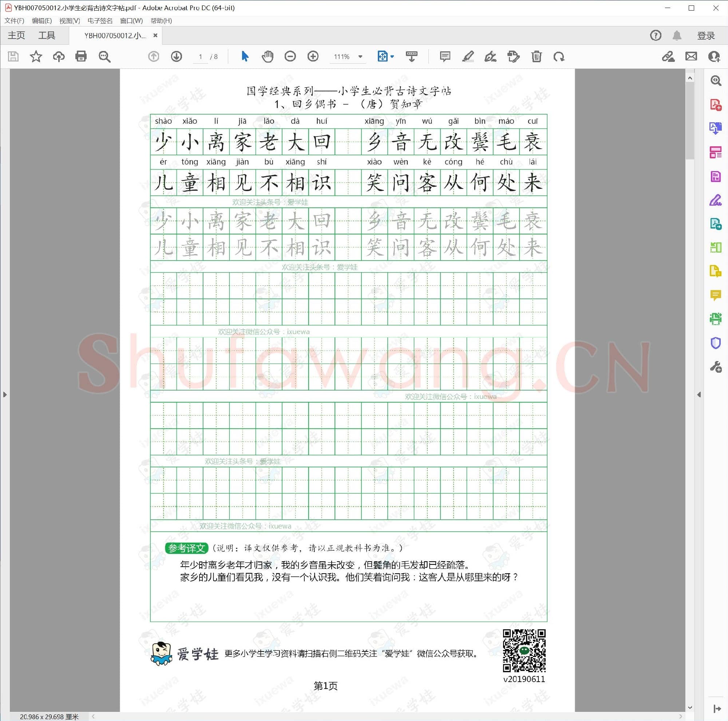This screenshot has height=721, width=728.
Task: Open the Stamp tool in the toolbar
Action: (513, 56)
